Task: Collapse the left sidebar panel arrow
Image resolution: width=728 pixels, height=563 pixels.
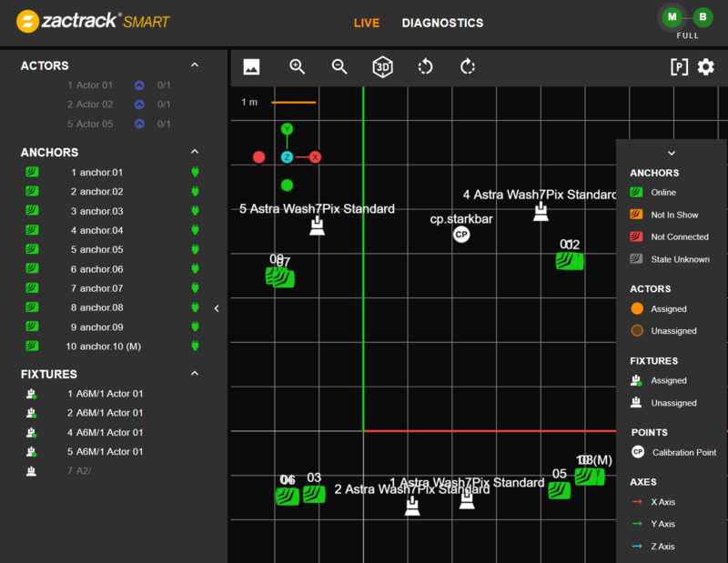Action: 217,308
